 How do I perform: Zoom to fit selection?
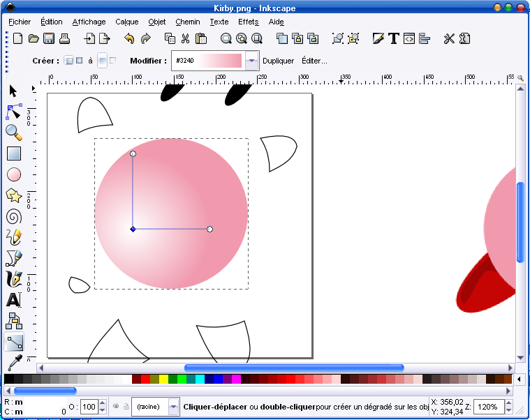pos(226,38)
